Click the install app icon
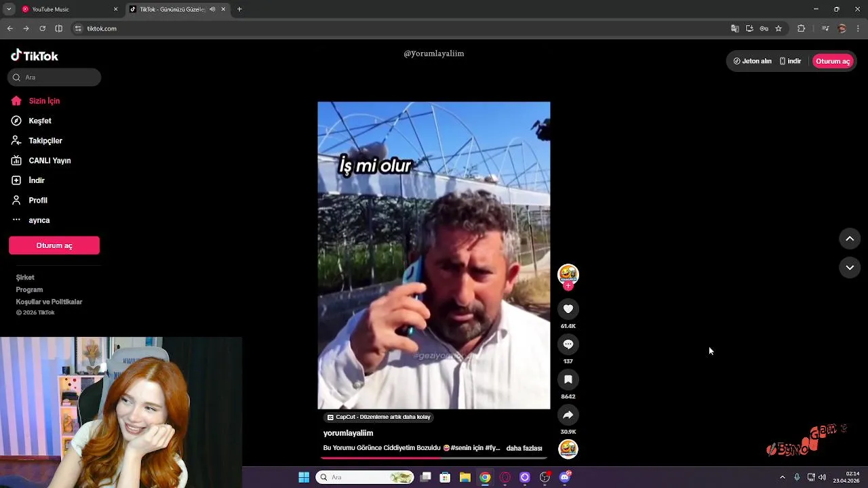This screenshot has height=488, width=868. click(x=749, y=28)
